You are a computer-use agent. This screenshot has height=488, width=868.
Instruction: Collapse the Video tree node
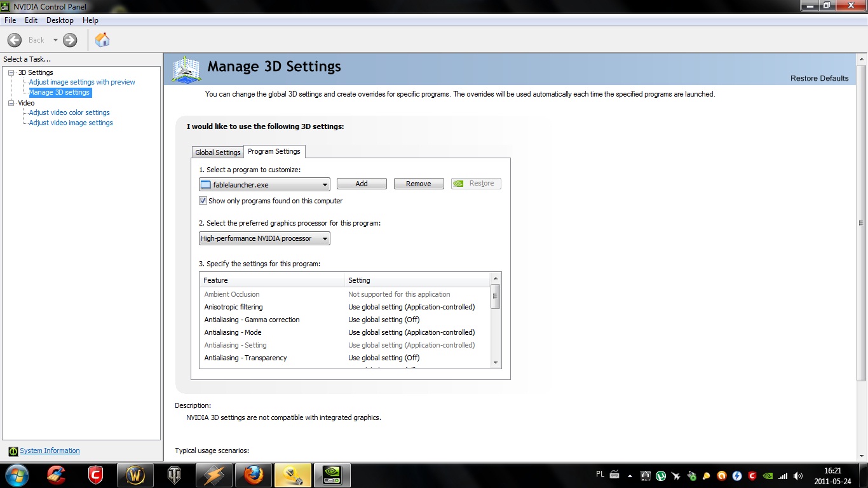11,103
